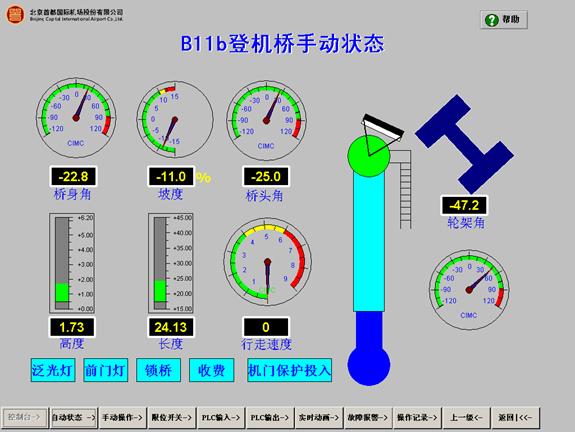The height and width of the screenshot is (432, 575).
Task: Toggle the 前门灯 front door light
Action: pos(106,370)
